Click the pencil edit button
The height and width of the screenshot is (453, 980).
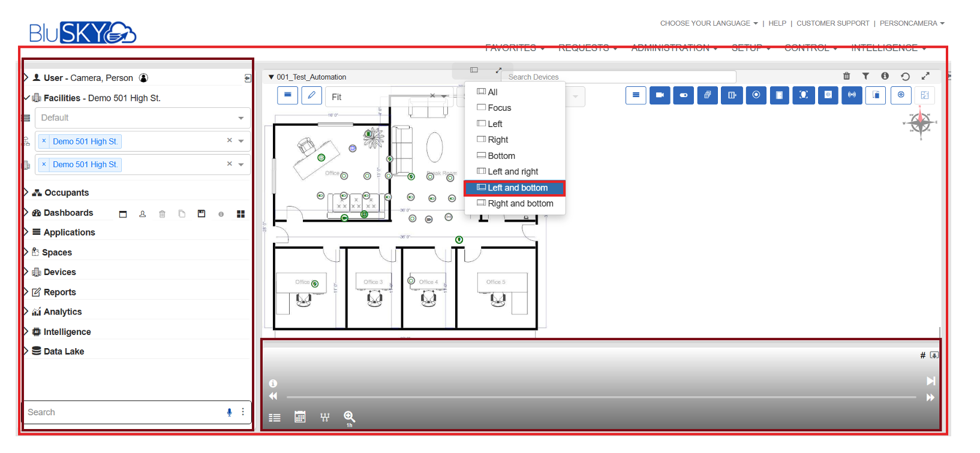312,95
